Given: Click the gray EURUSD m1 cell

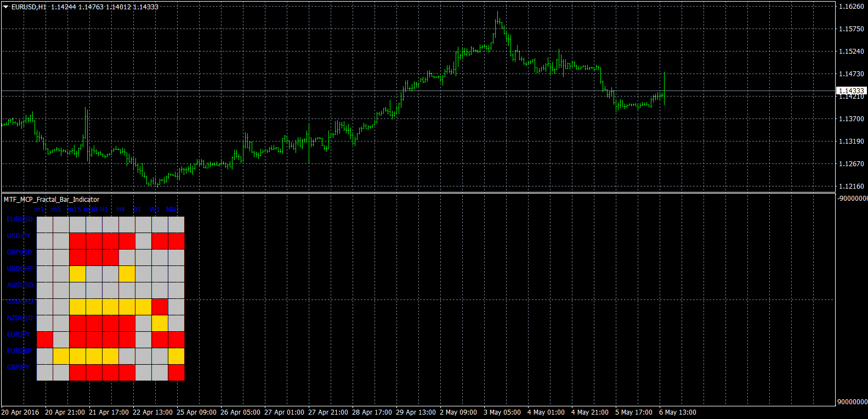Looking at the screenshot, I should point(45,224).
